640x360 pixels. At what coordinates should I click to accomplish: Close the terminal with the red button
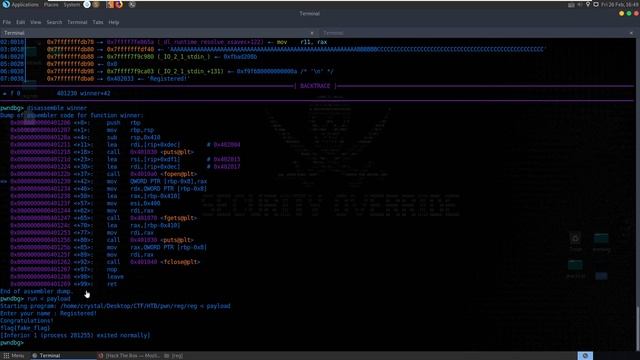click(636, 13)
